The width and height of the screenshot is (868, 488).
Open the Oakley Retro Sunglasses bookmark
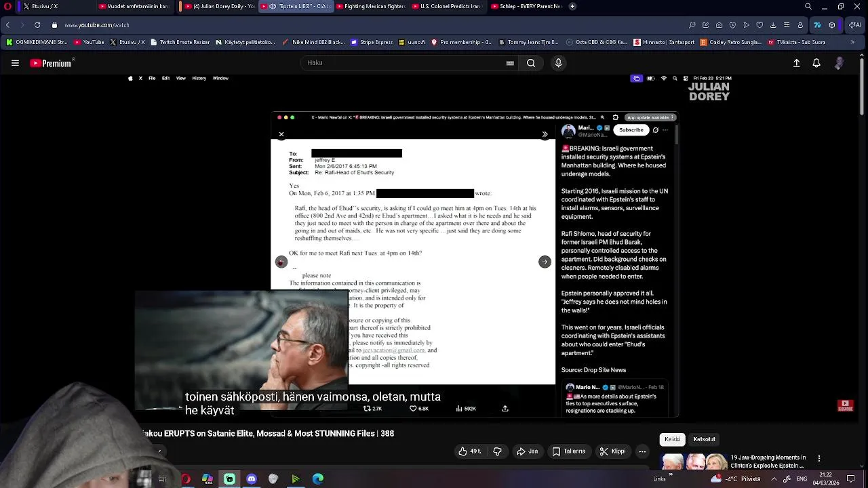pos(731,42)
